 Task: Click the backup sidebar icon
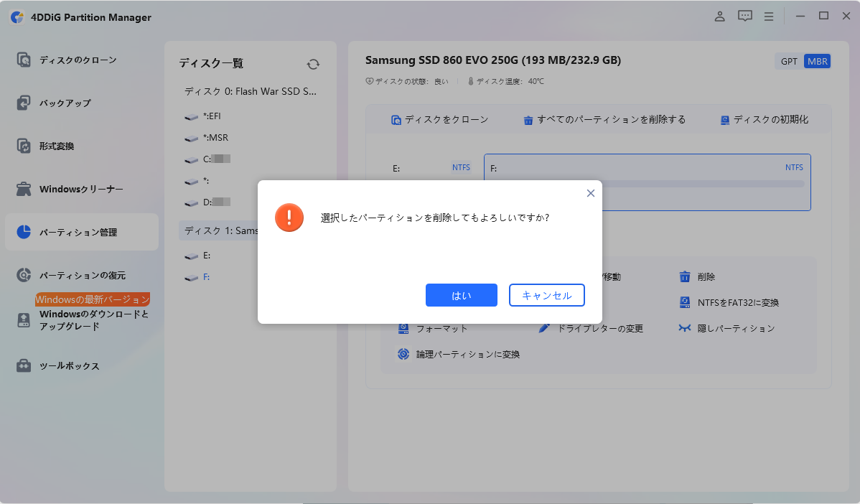coord(24,103)
